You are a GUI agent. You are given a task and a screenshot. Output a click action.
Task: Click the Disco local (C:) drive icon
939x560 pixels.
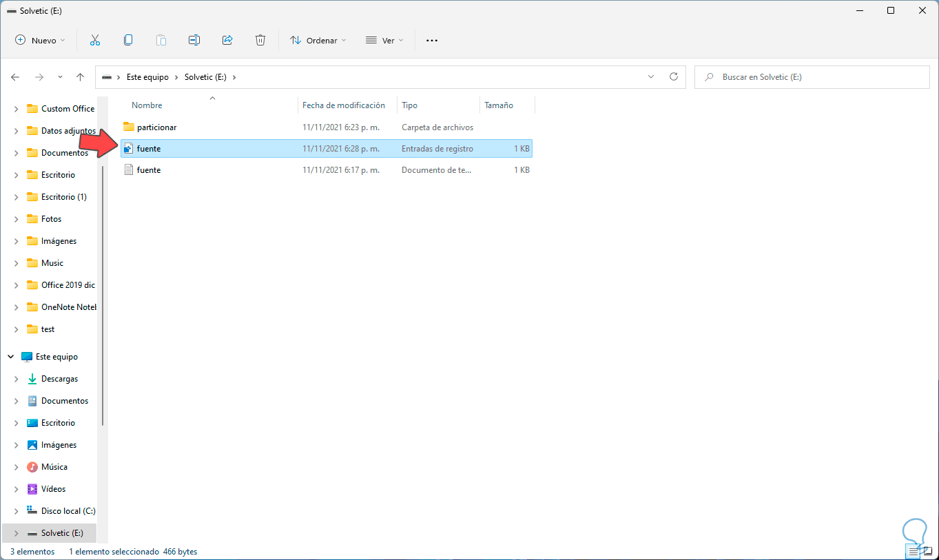tap(32, 511)
